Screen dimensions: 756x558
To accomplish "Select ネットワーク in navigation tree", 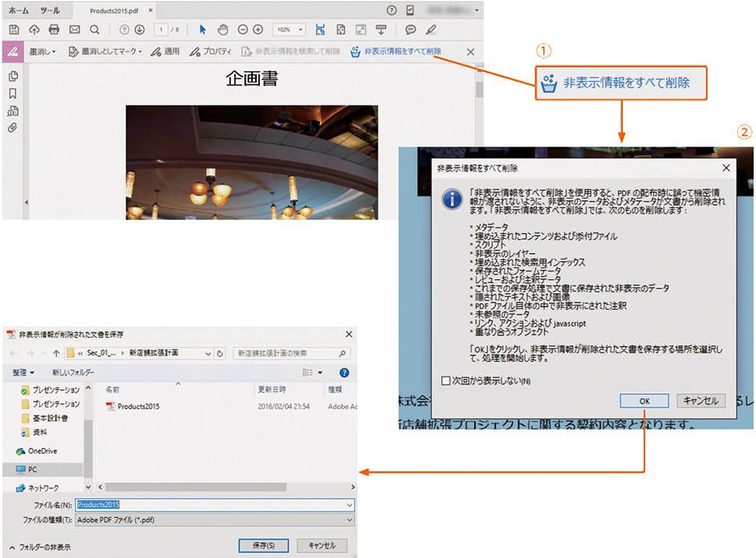I will (37, 489).
